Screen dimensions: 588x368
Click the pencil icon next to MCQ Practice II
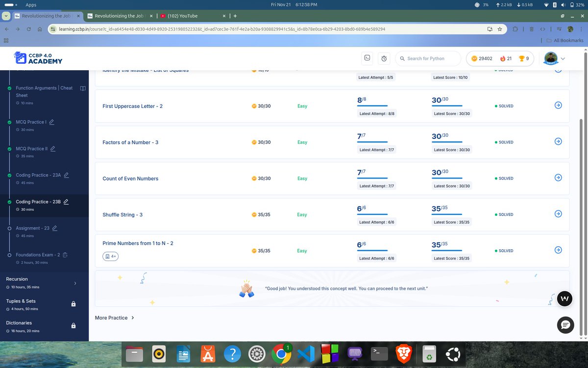coord(53,149)
